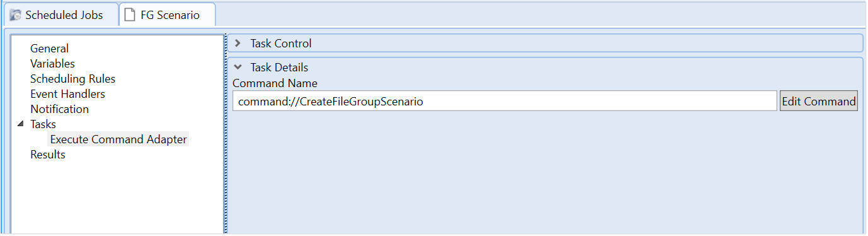This screenshot has height=236, width=868.
Task: Select the Event Handlers tree item
Action: point(67,94)
